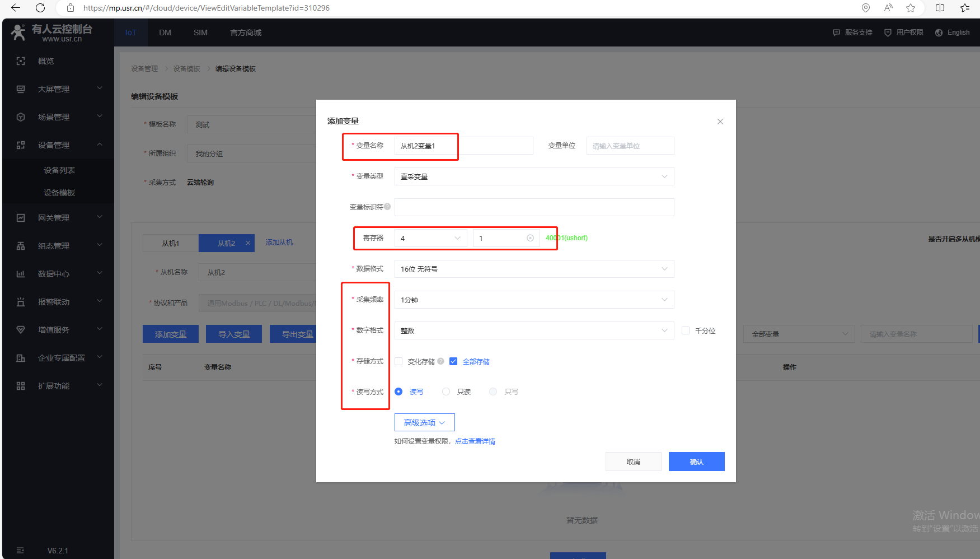Enable the 千分位 checkbox
This screenshot has width=980, height=559.
click(x=686, y=330)
